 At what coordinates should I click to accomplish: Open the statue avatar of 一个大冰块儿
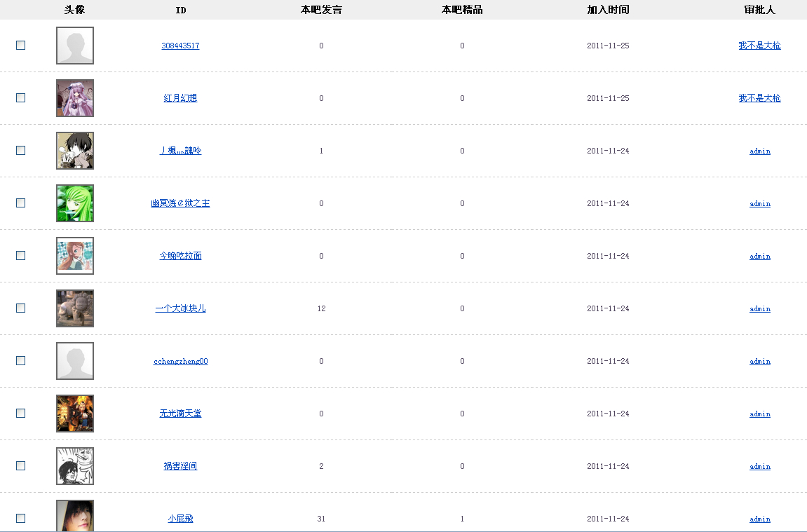tap(75, 308)
